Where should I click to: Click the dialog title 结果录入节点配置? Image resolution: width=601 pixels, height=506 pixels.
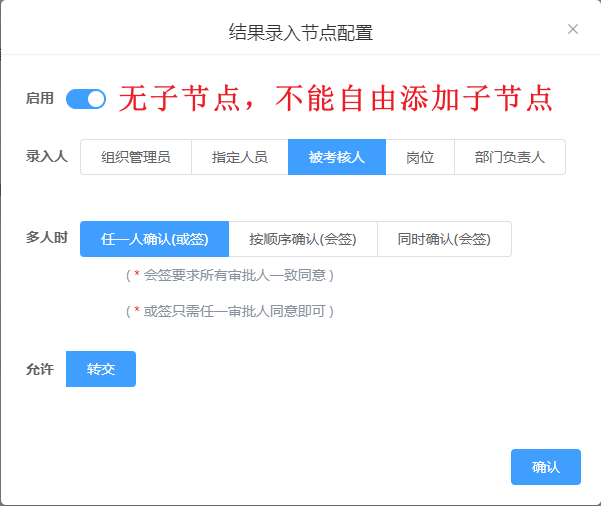click(300, 32)
